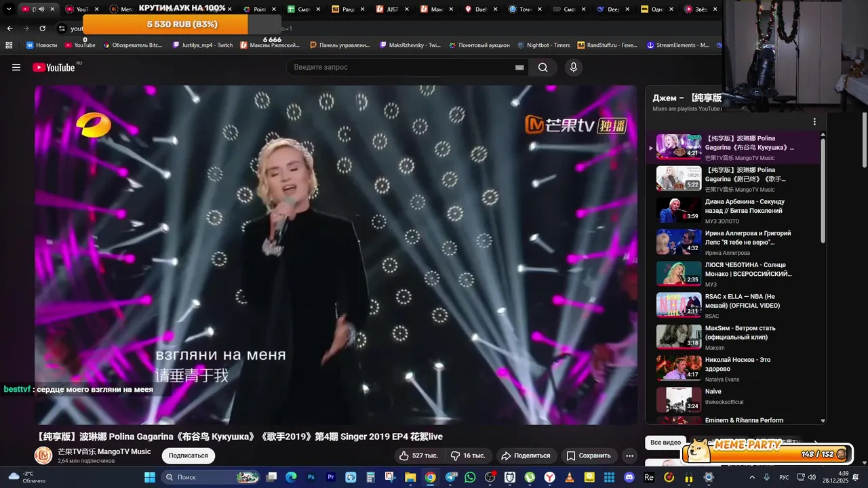Viewport: 868px width, 488px height.
Task: Open the YouTube hamburger guide menu
Action: [x=16, y=67]
